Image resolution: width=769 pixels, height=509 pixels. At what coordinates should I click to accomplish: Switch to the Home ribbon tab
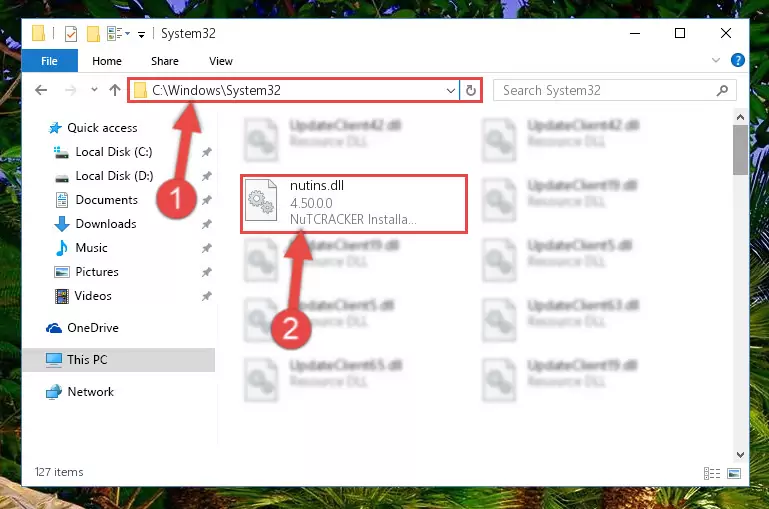106,61
